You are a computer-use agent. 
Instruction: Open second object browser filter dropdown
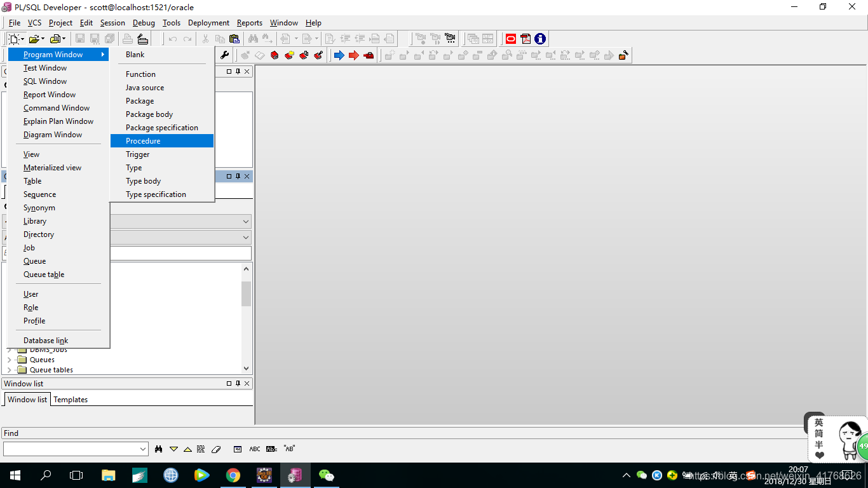(245, 237)
